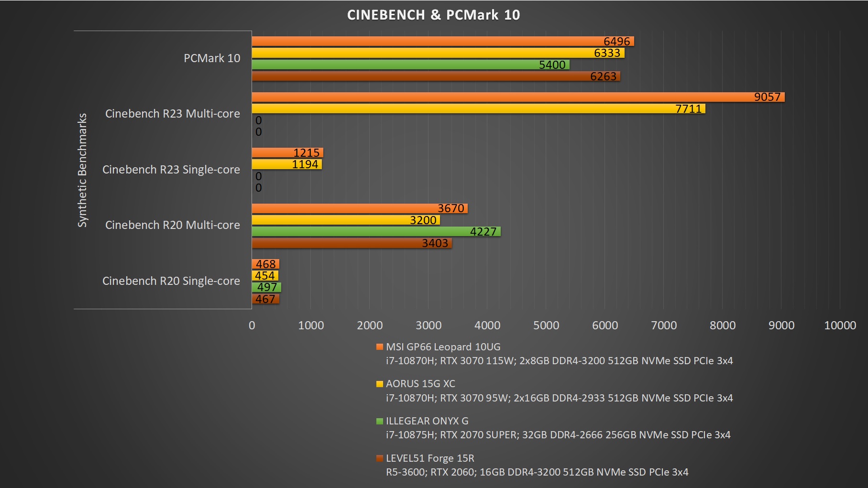Click the 4000 axis tick label
The height and width of the screenshot is (488, 868).
(487, 325)
